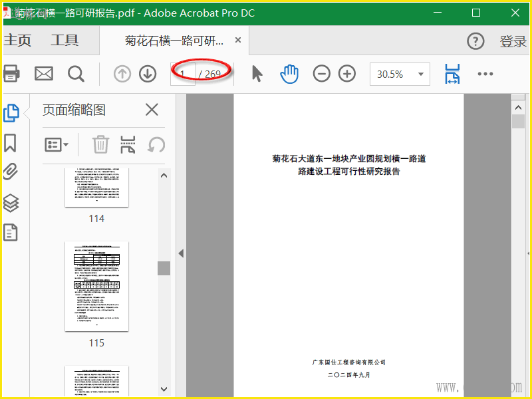Viewport: 532px width, 399px height.
Task: Print the document with the printer icon
Action: tap(11, 74)
